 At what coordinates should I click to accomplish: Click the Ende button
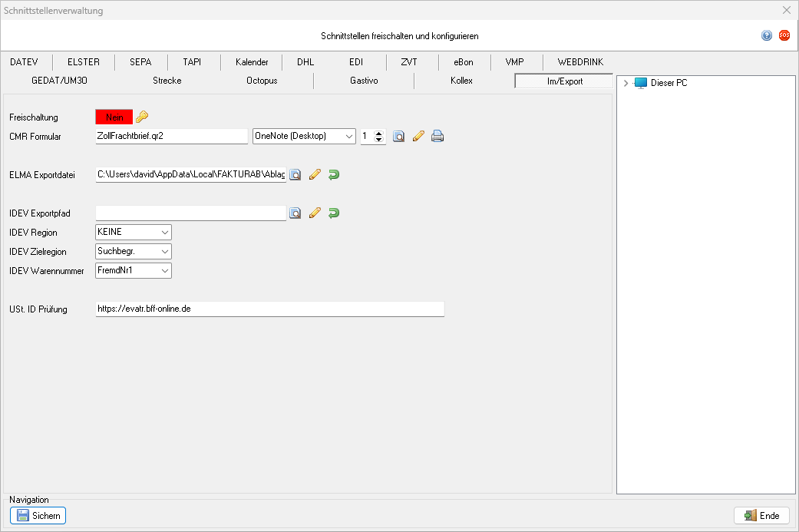pos(761,516)
